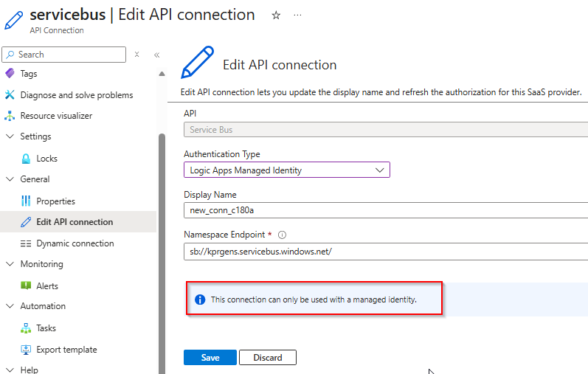Screen dimensions: 588x374
Task: Click the Resource visualizer icon
Action: coord(10,116)
